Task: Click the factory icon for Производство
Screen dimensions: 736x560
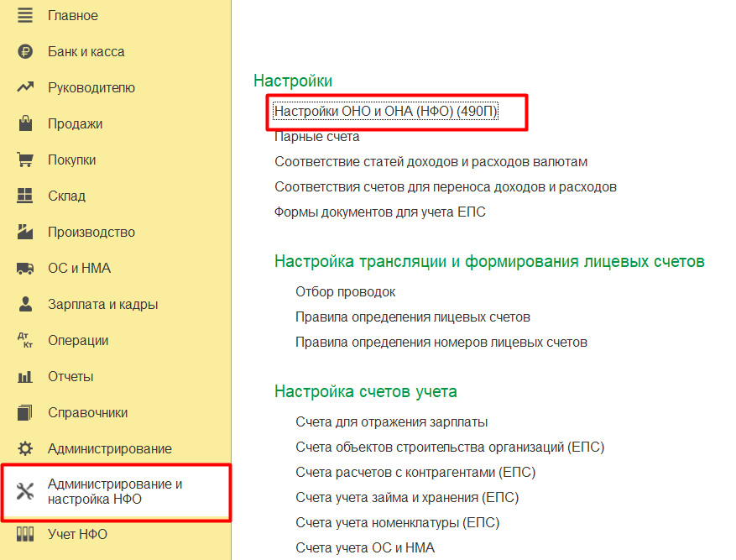Action: 25,232
